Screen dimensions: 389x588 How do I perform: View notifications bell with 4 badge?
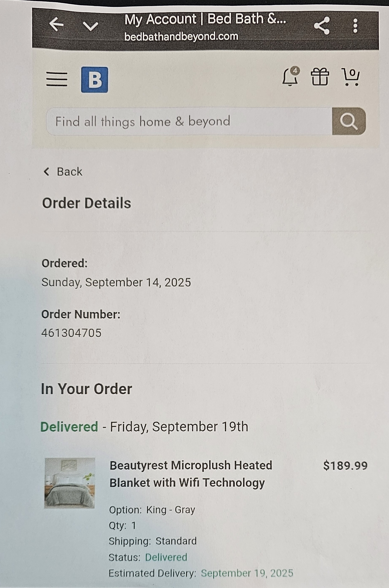point(291,77)
